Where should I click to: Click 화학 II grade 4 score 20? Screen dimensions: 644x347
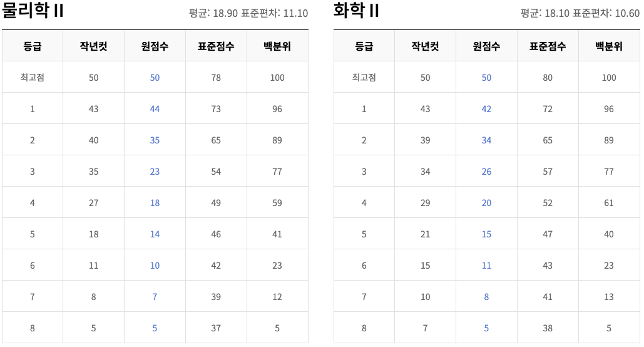pyautogui.click(x=486, y=203)
